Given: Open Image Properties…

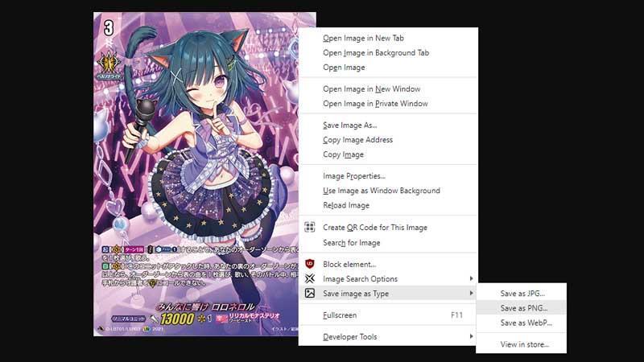Looking at the screenshot, I should pyautogui.click(x=388, y=176).
